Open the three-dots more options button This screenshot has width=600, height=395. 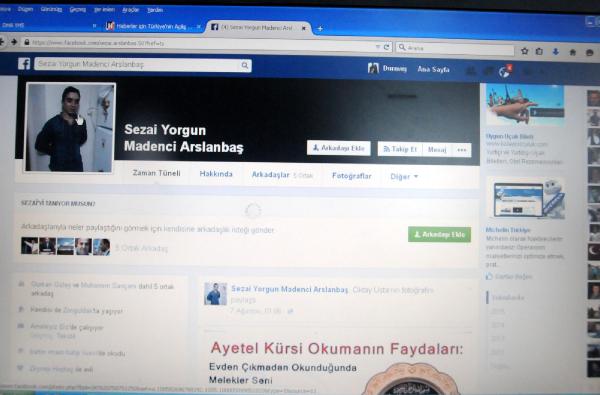pyautogui.click(x=462, y=150)
